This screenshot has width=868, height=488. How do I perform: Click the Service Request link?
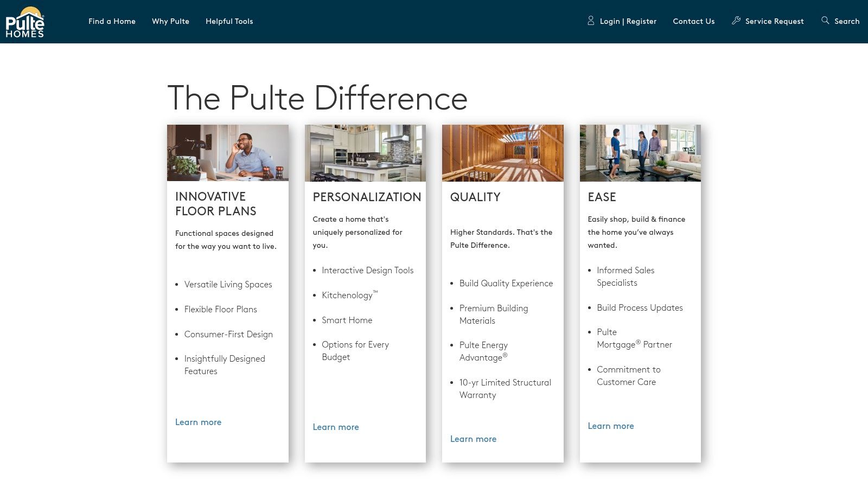775,21
